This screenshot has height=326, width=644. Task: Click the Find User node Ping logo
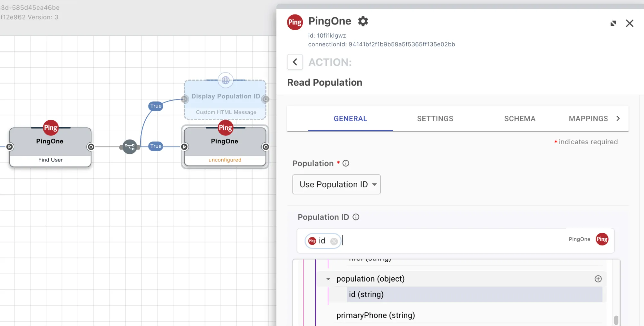(51, 127)
